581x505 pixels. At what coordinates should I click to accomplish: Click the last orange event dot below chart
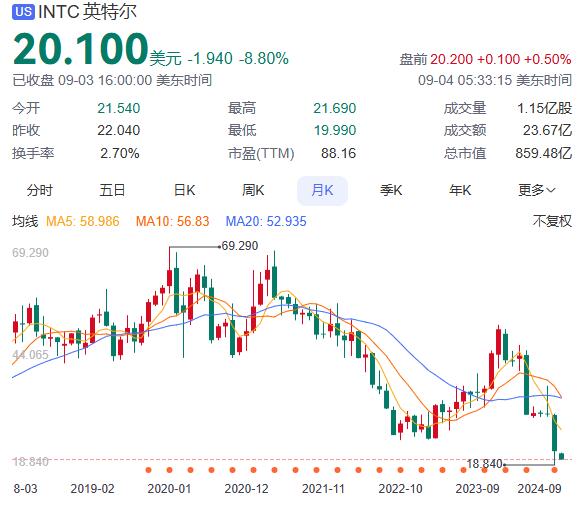[554, 470]
